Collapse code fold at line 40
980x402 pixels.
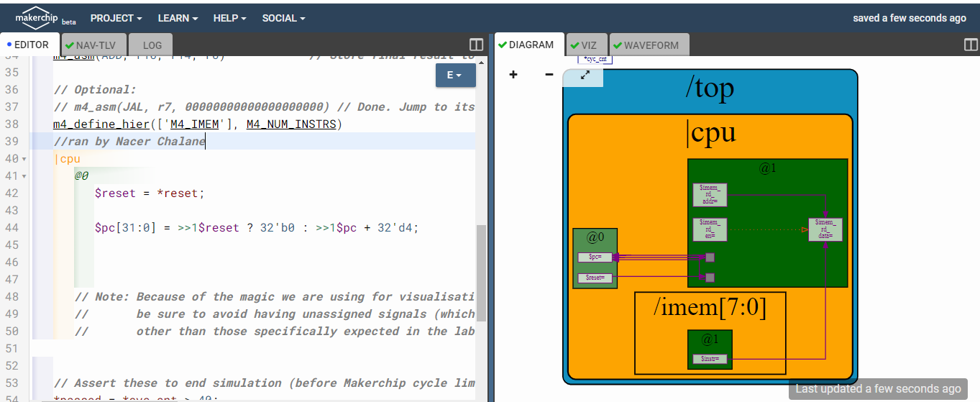[24, 159]
